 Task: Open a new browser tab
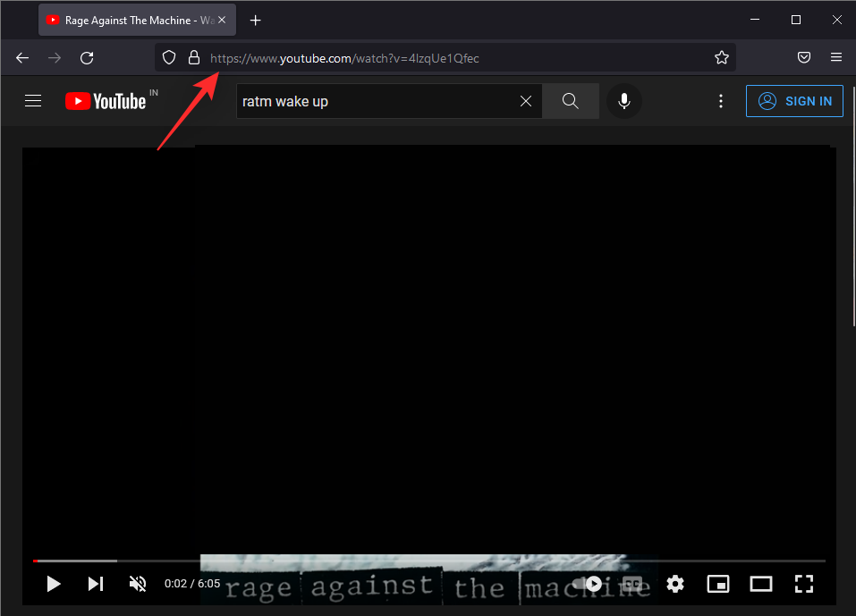click(255, 21)
